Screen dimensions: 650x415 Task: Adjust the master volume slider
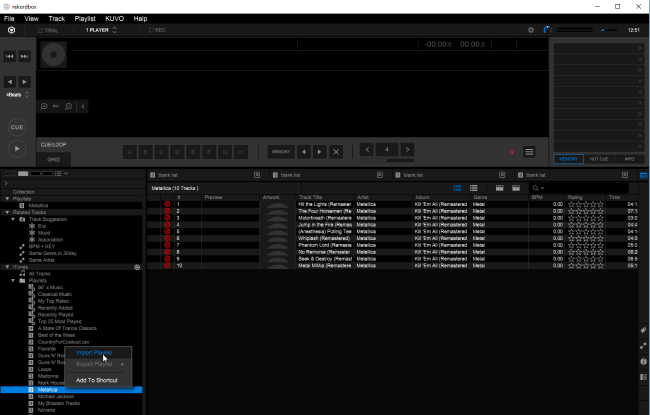[609, 30]
